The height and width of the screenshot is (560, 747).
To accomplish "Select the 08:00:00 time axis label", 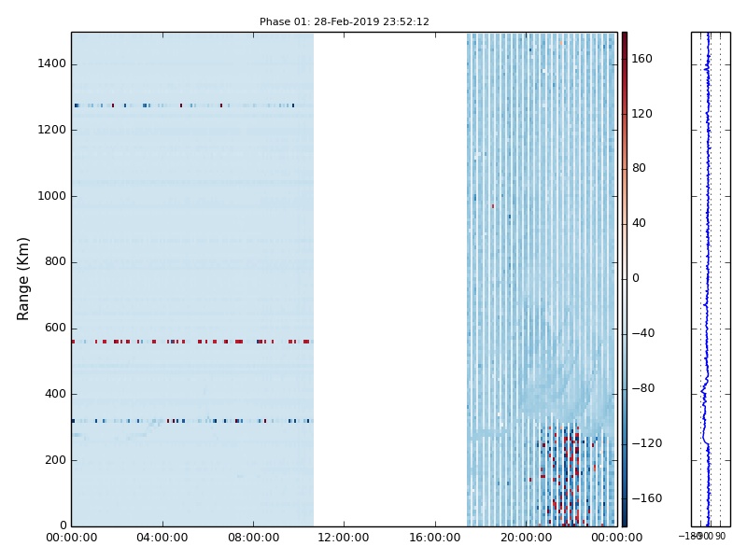I will 253,539.
